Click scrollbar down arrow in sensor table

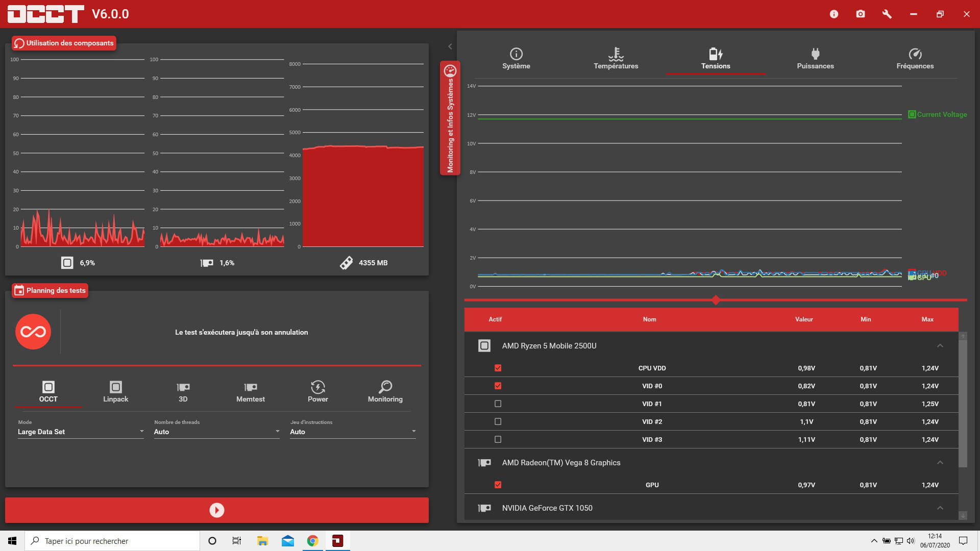click(963, 516)
